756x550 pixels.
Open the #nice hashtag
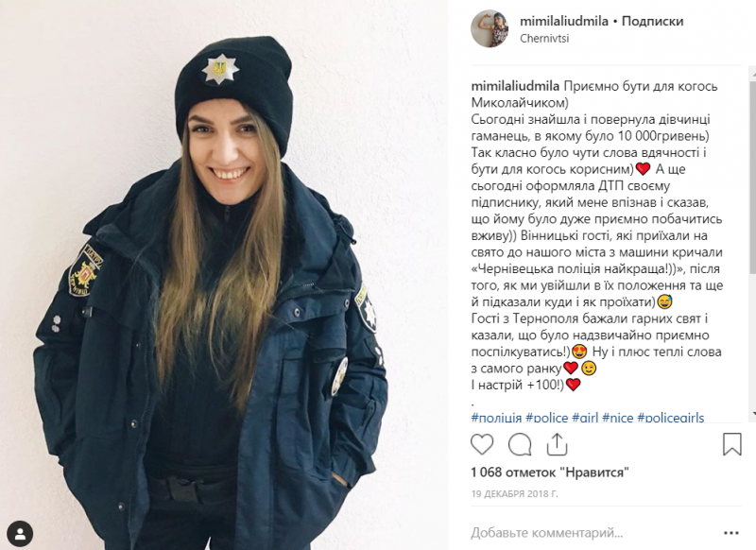pos(618,418)
